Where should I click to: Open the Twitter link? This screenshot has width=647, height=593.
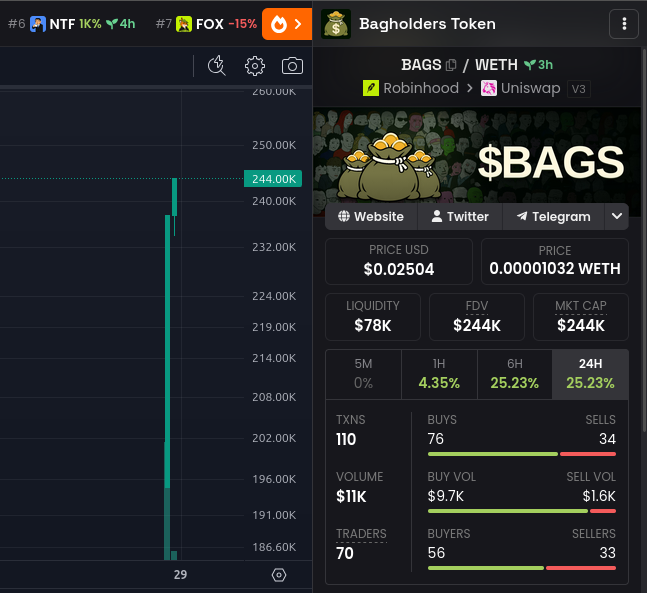click(x=460, y=217)
